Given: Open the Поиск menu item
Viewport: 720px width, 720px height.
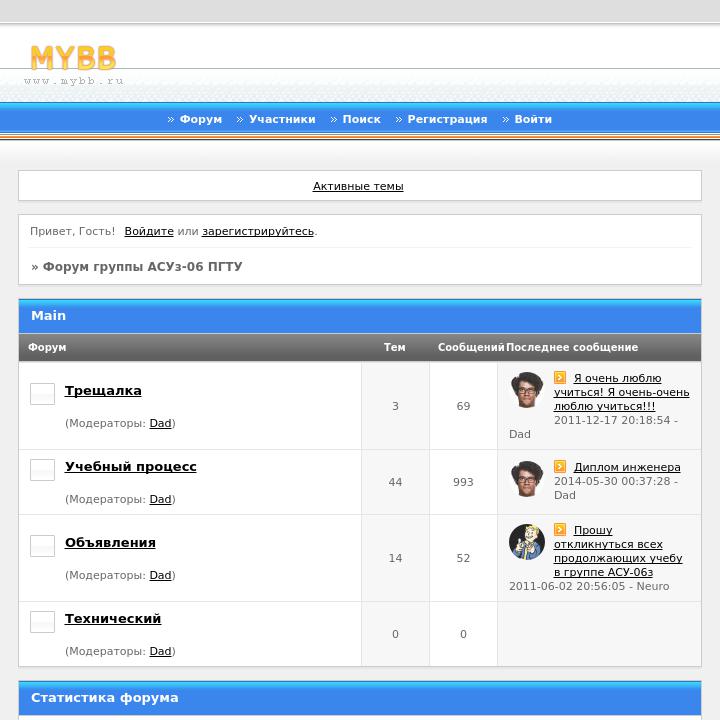Looking at the screenshot, I should coord(361,119).
